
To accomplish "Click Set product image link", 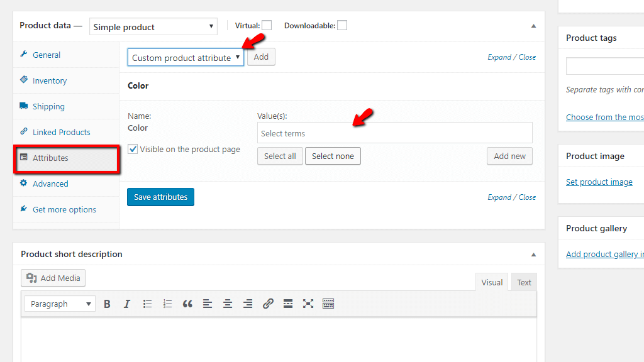I will 599,182.
